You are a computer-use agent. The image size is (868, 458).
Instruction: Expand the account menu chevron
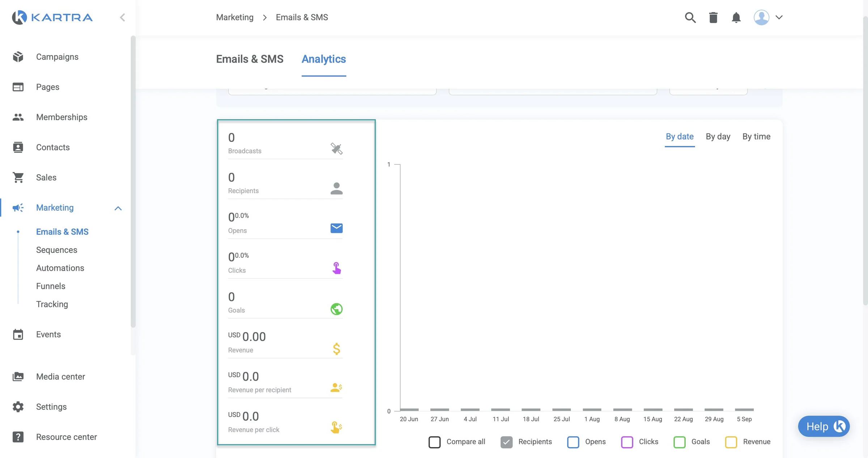(x=779, y=17)
